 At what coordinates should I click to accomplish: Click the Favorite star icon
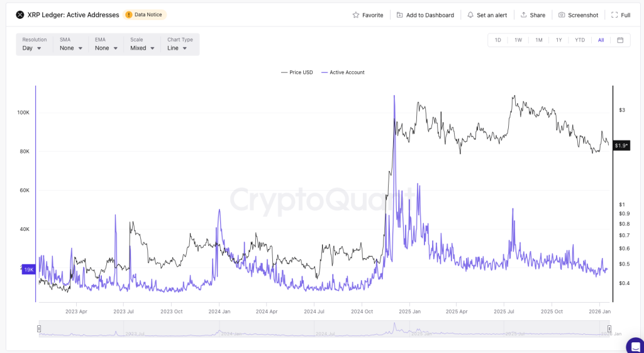click(x=356, y=15)
